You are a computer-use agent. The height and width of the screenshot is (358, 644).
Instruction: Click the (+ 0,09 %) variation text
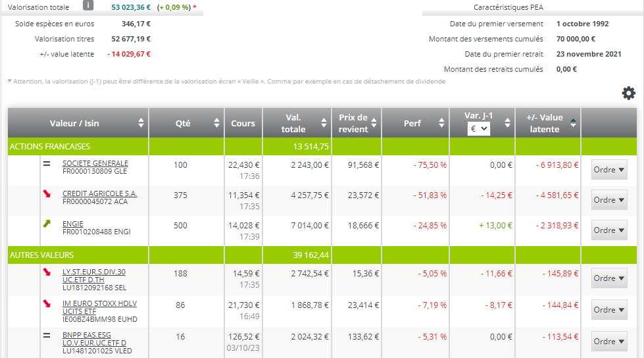pos(174,7)
